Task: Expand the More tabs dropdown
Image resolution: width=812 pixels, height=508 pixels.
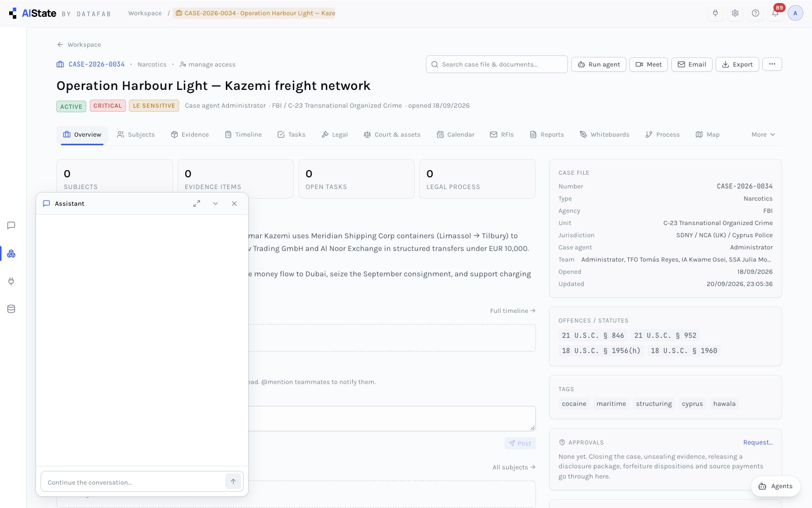Action: (763, 135)
